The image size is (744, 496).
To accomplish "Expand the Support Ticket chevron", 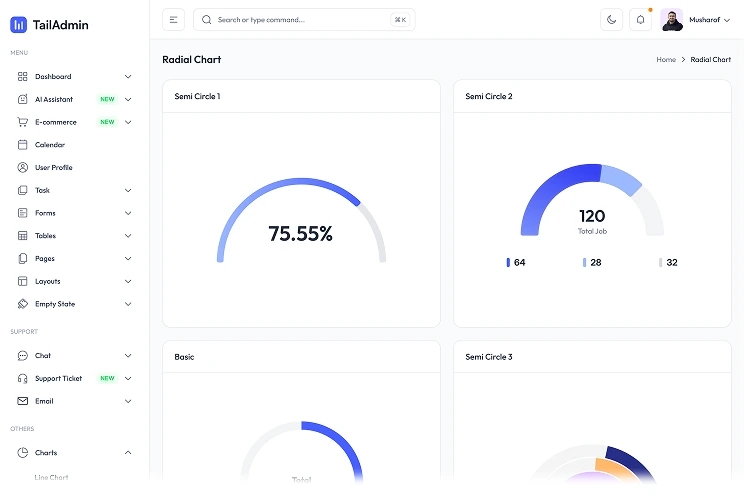I will (x=128, y=378).
